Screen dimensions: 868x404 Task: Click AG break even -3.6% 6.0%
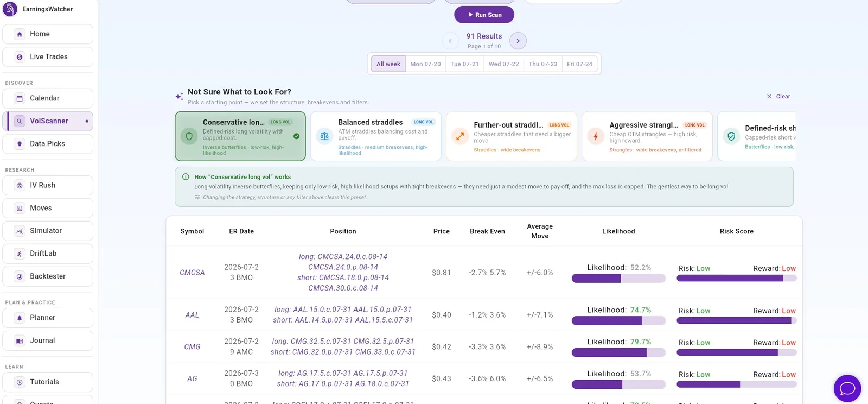tap(487, 379)
